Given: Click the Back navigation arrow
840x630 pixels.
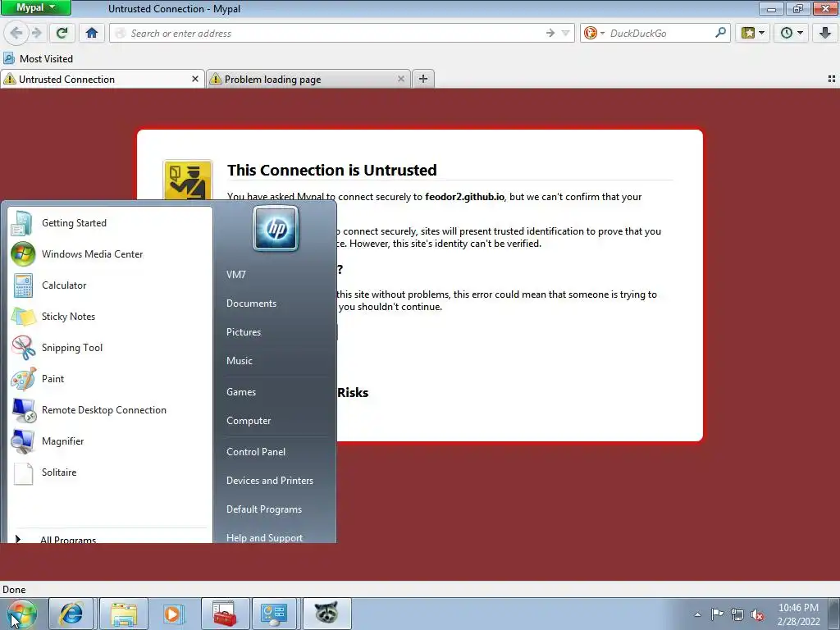Looking at the screenshot, I should click(16, 33).
